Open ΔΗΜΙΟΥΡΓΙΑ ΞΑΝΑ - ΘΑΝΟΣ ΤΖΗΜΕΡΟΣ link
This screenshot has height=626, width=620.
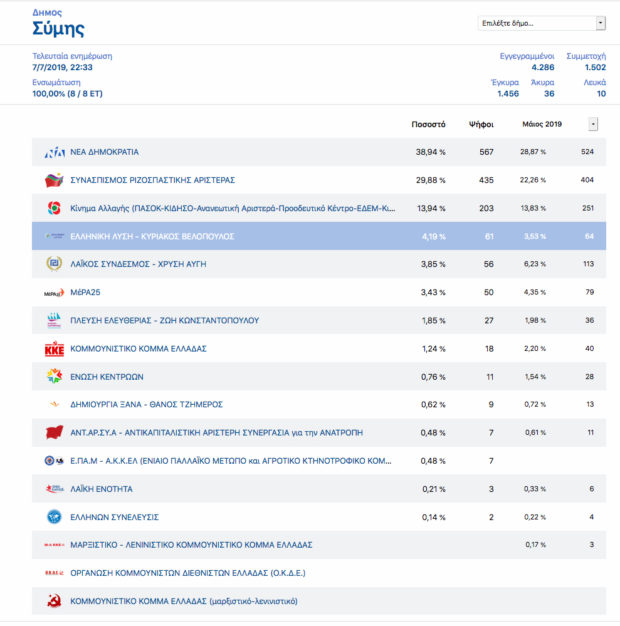[x=146, y=404]
